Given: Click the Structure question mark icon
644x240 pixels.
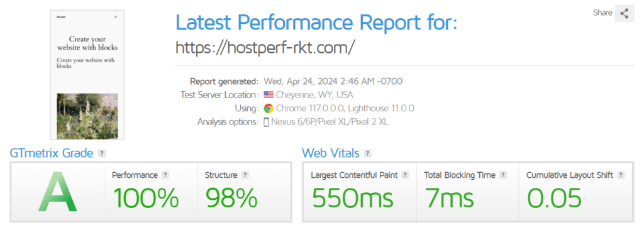Looking at the screenshot, I should [x=245, y=175].
